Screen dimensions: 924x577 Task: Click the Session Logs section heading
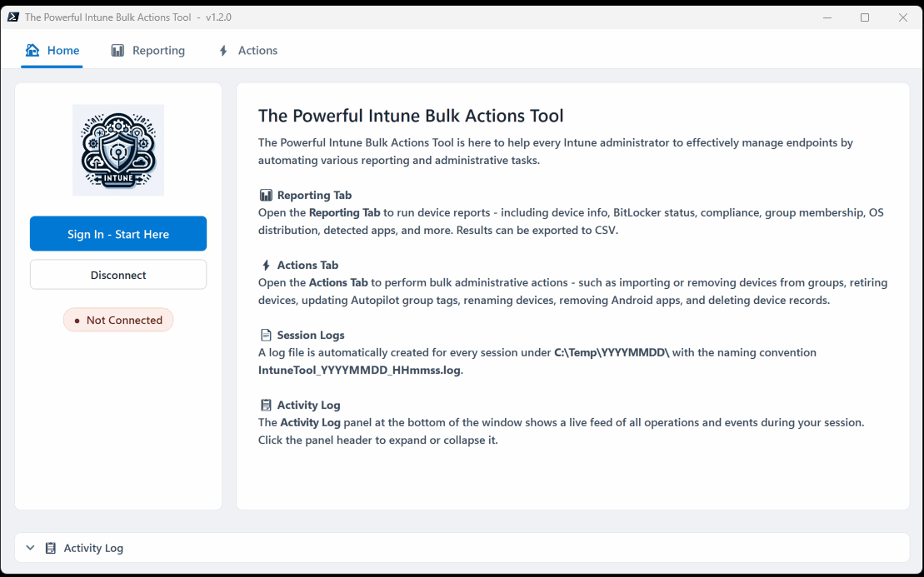[x=311, y=335]
